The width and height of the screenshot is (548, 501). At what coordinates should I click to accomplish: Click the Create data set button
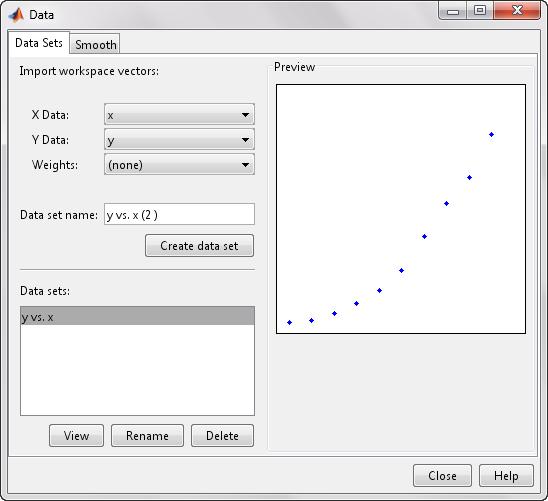199,246
